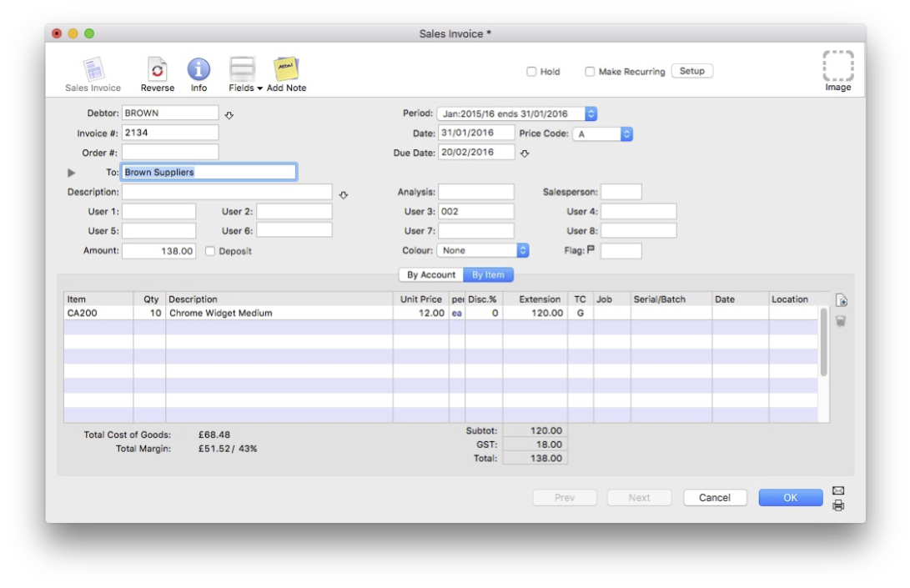Open the Fields toolbar menu
This screenshot has height=588, width=910.
click(x=244, y=74)
